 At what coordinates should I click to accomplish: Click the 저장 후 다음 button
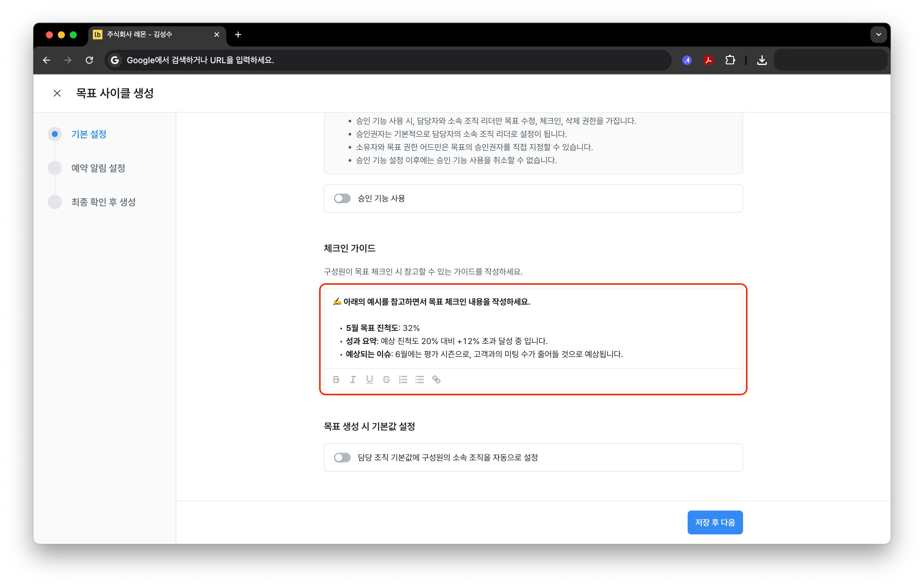click(x=715, y=522)
